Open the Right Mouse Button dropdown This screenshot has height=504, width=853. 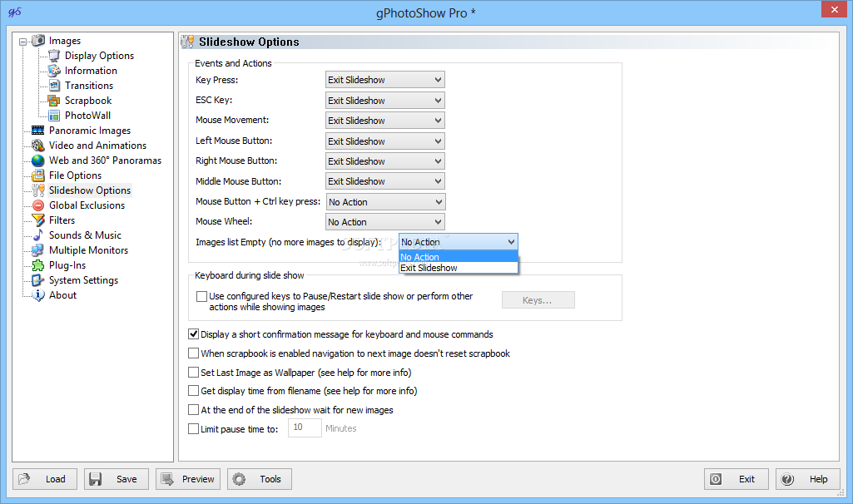(385, 161)
